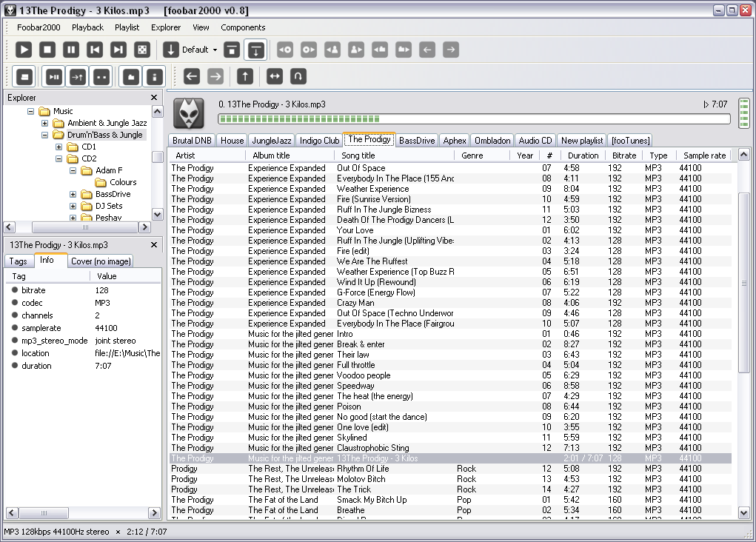This screenshot has height=542, width=756.
Task: Sort playlist by Duration column header
Action: click(x=583, y=155)
